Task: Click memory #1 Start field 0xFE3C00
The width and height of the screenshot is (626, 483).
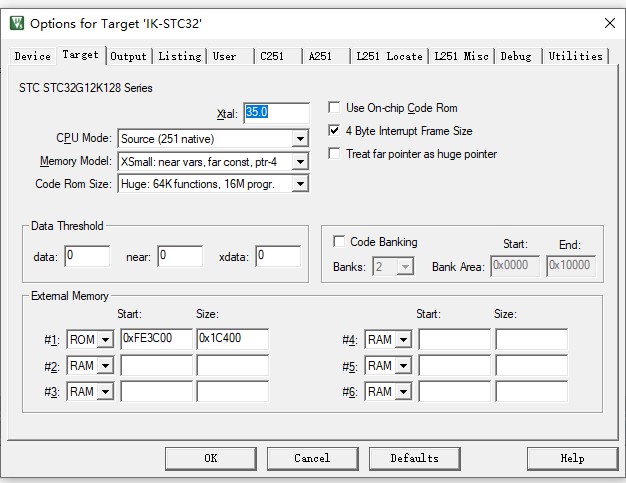Action: [156, 339]
